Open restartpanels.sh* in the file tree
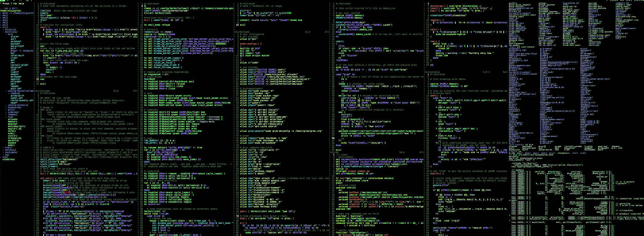Image resolution: width=644 pixels, height=236 pixels. [22, 100]
